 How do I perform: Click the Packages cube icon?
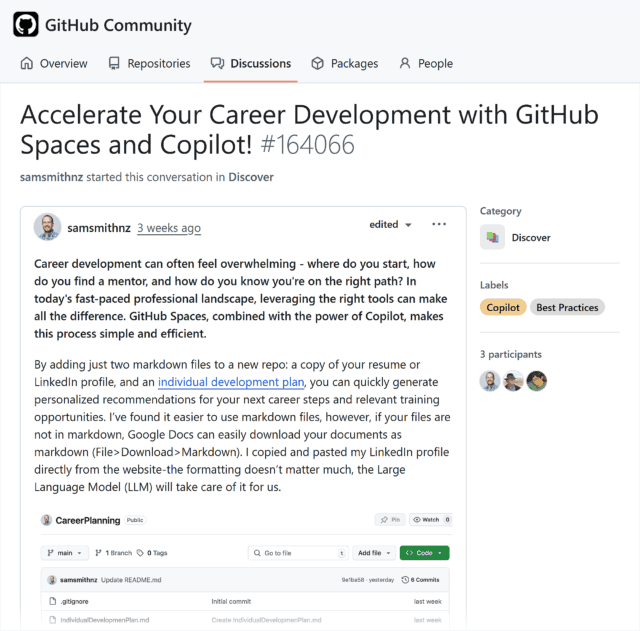pos(317,64)
